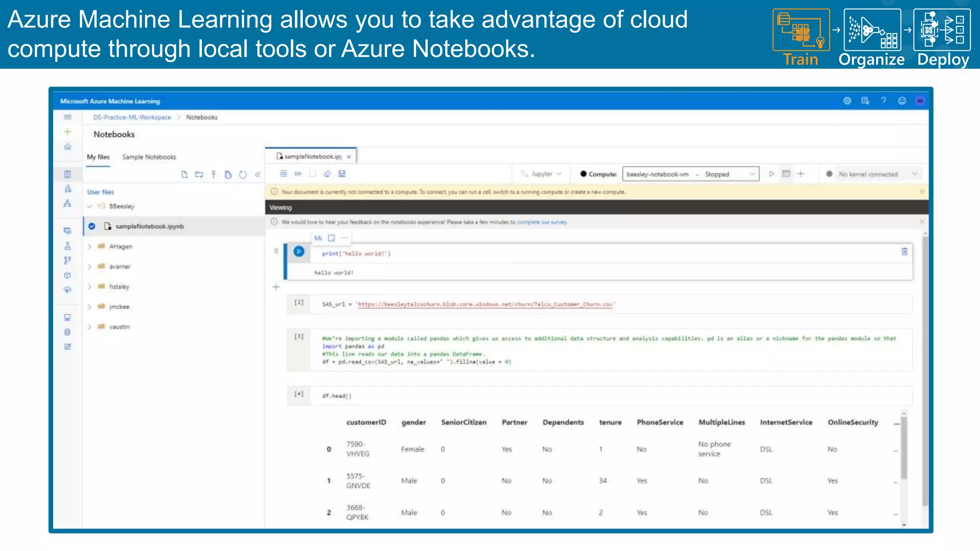Open Data Labeling icon in sidebar
Image resolution: width=980 pixels, height=551 pixels.
pyautogui.click(x=67, y=346)
